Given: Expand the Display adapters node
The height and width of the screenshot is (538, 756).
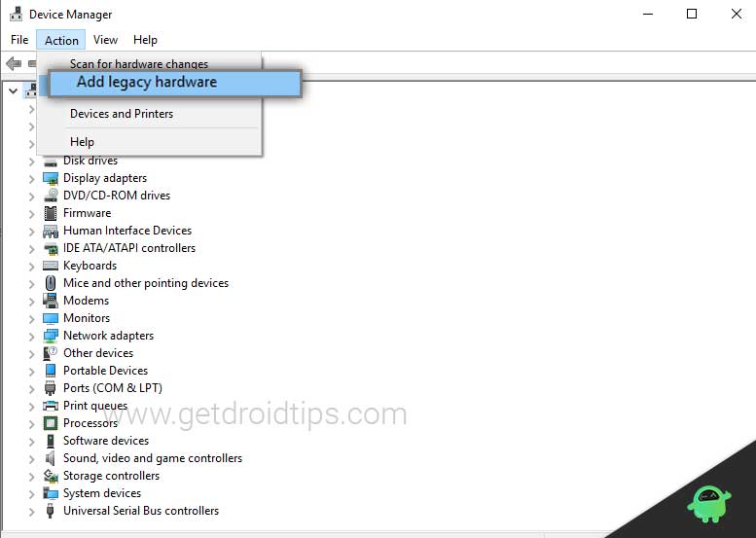Looking at the screenshot, I should (32, 179).
